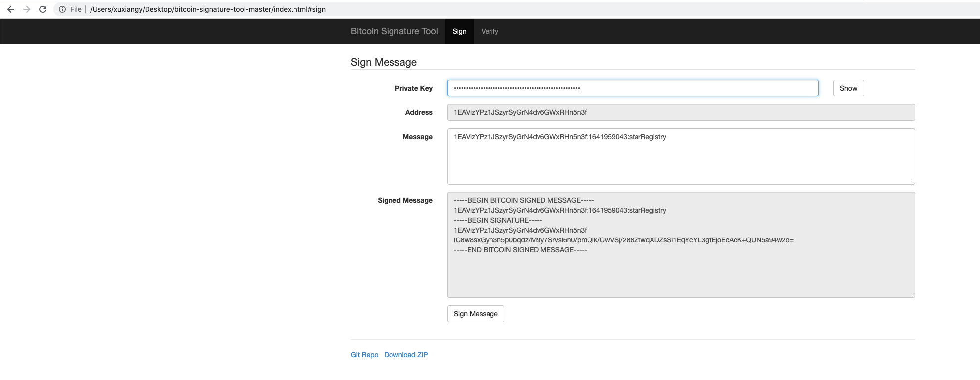This screenshot has width=980, height=380.
Task: View site info icon beside File
Action: [x=62, y=9]
